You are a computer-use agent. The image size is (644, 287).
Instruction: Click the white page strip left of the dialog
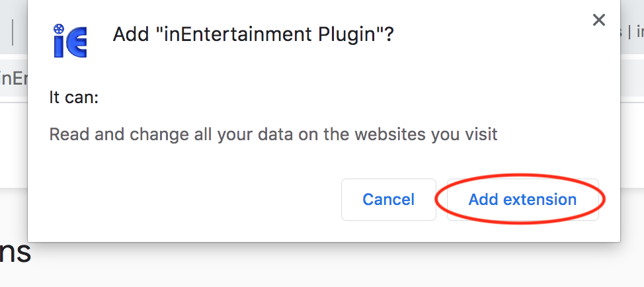pos(13,143)
